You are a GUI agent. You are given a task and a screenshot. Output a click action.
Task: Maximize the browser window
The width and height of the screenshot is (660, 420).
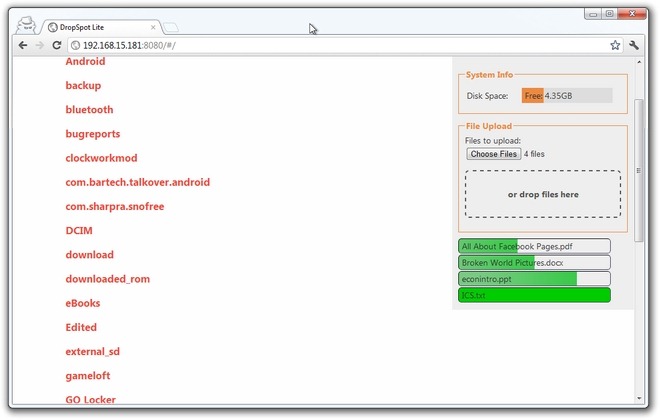click(x=609, y=14)
